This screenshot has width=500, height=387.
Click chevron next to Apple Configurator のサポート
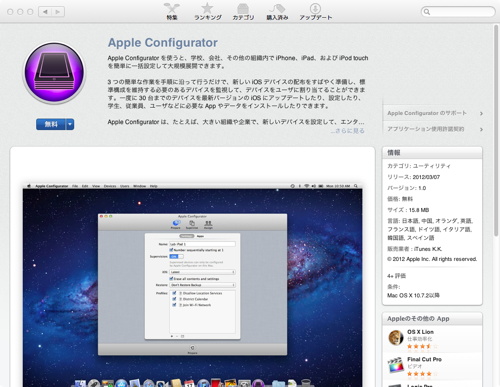point(481,114)
